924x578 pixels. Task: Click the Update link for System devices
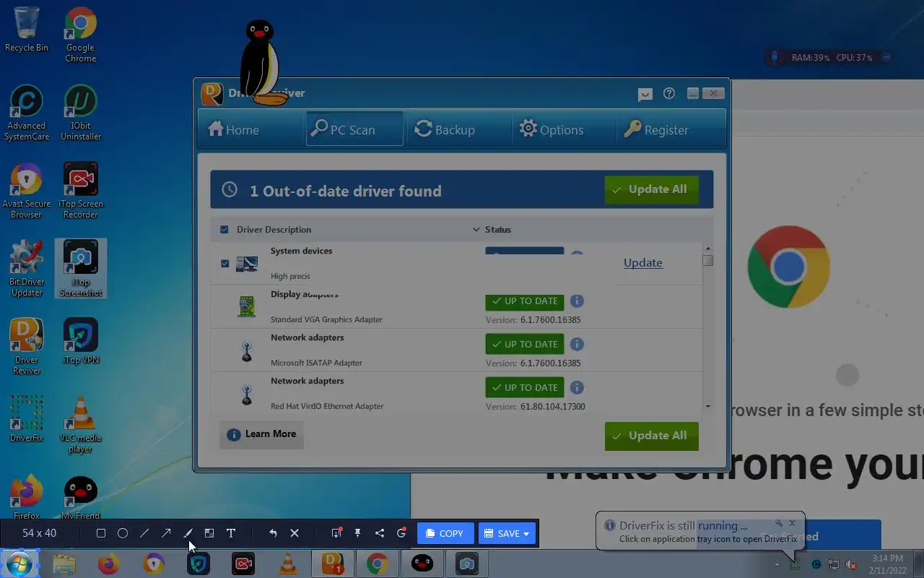pos(642,262)
